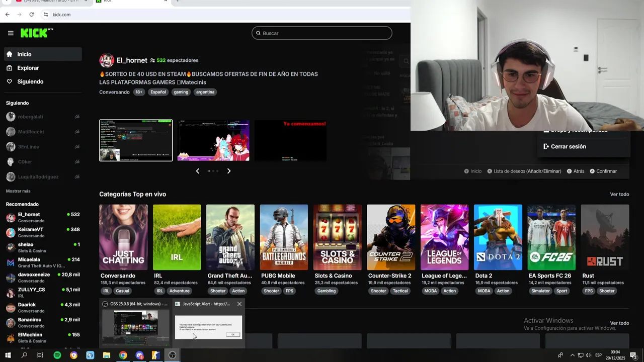Click the Gambling tag
The height and width of the screenshot is (362, 644).
pos(327,291)
